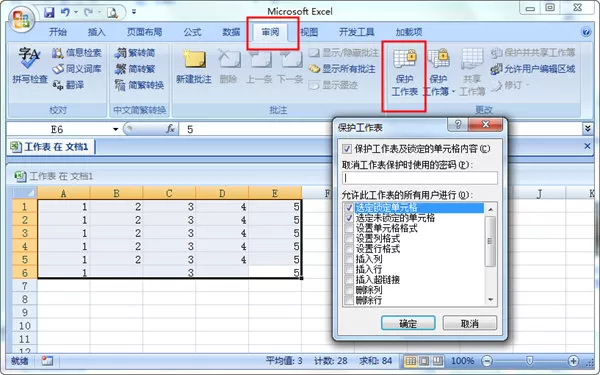Switch to page layout view in status bar
The width and height of the screenshot is (600, 375).
point(424,361)
